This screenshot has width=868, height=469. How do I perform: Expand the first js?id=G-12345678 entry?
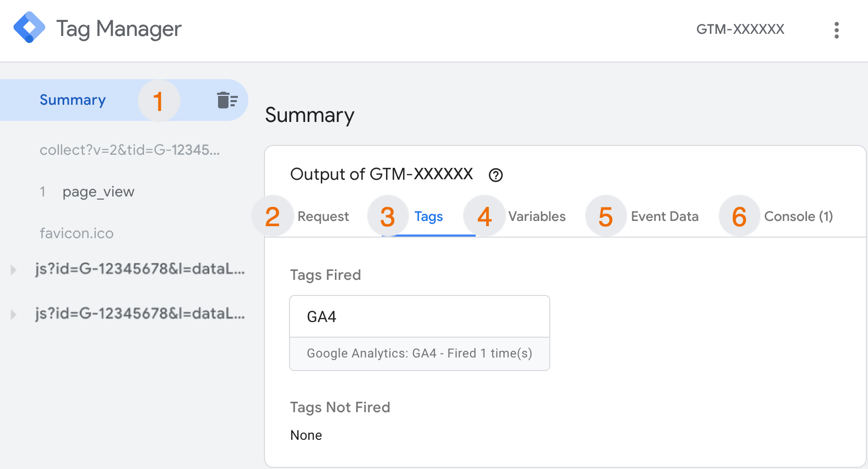tap(12, 269)
